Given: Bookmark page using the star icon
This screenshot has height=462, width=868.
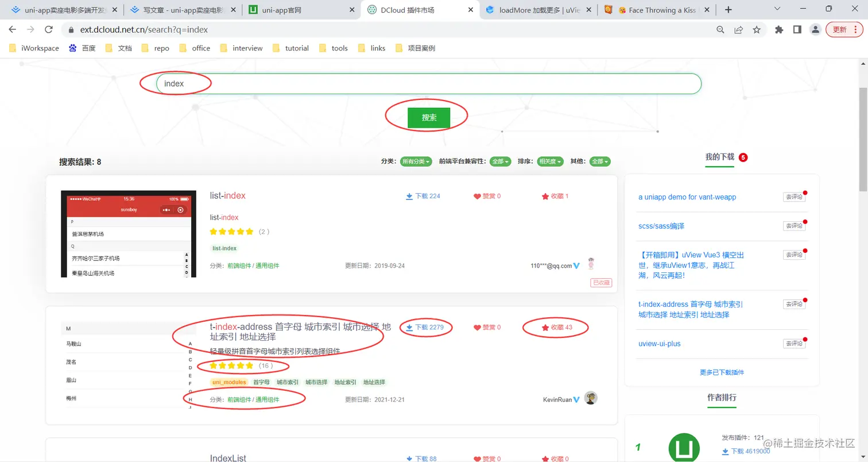Looking at the screenshot, I should point(757,29).
